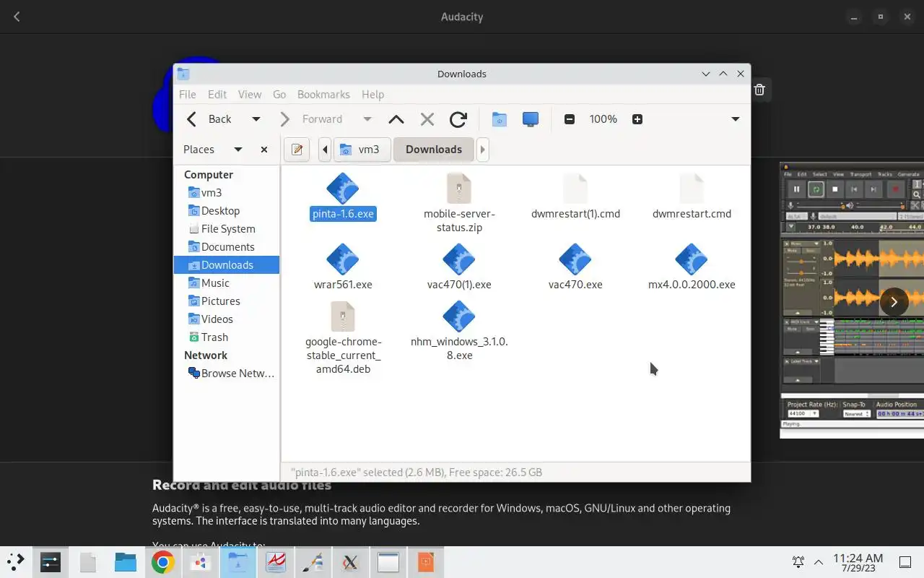The width and height of the screenshot is (924, 578).
Task: Open the application launcher in the taskbar
Action: [x=16, y=561]
